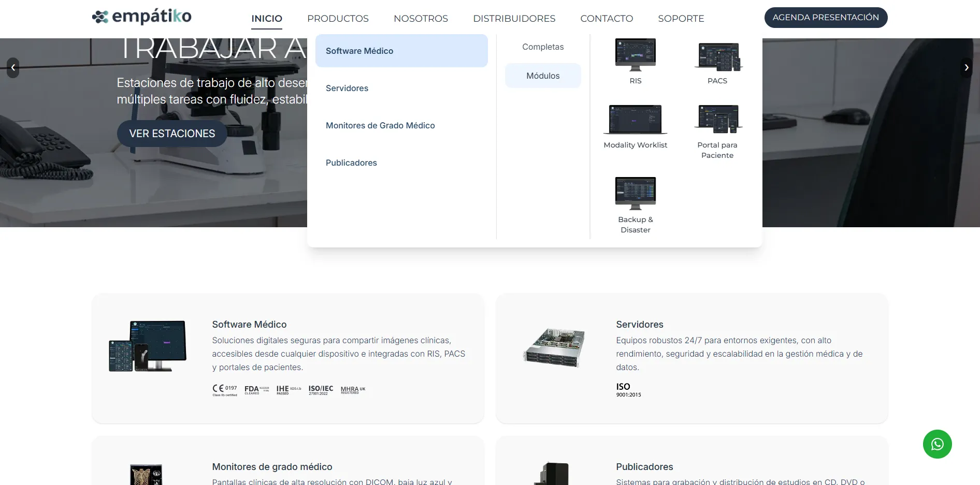
Task: Open the Servidores card title
Action: pyautogui.click(x=640, y=325)
